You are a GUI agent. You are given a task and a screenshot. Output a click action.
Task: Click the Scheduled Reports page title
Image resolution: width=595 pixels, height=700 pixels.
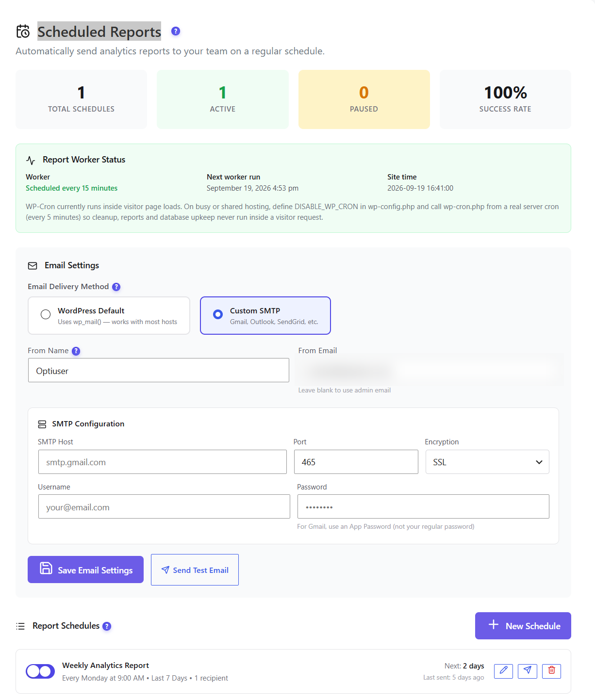point(99,32)
